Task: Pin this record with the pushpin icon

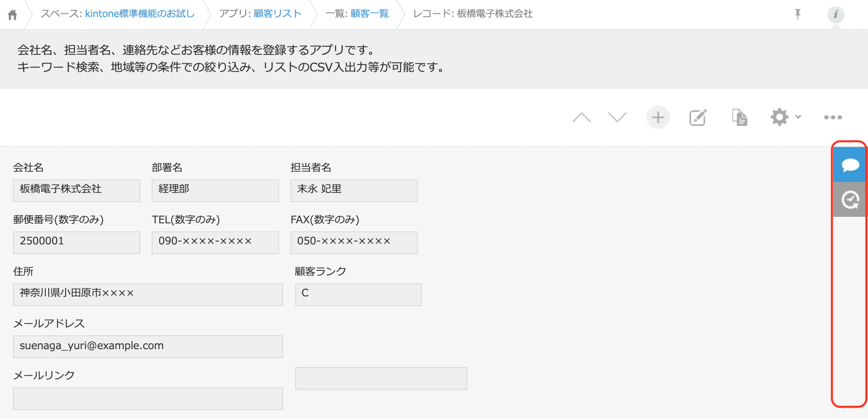Action: coord(797,14)
